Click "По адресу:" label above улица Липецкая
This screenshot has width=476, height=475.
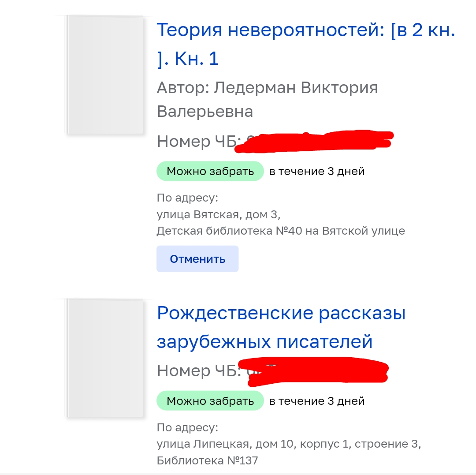[x=188, y=428]
